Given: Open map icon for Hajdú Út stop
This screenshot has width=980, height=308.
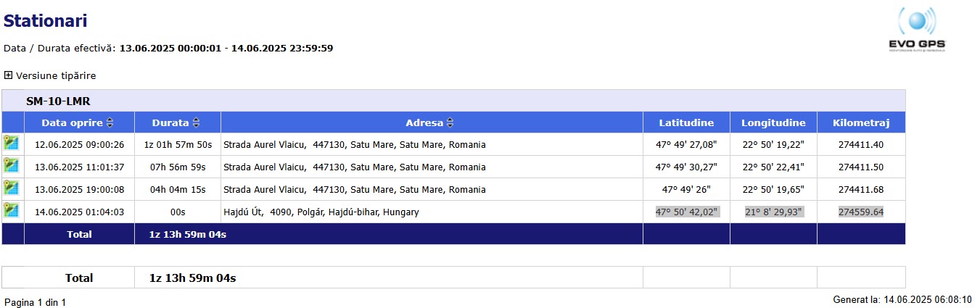Looking at the screenshot, I should [x=10, y=210].
